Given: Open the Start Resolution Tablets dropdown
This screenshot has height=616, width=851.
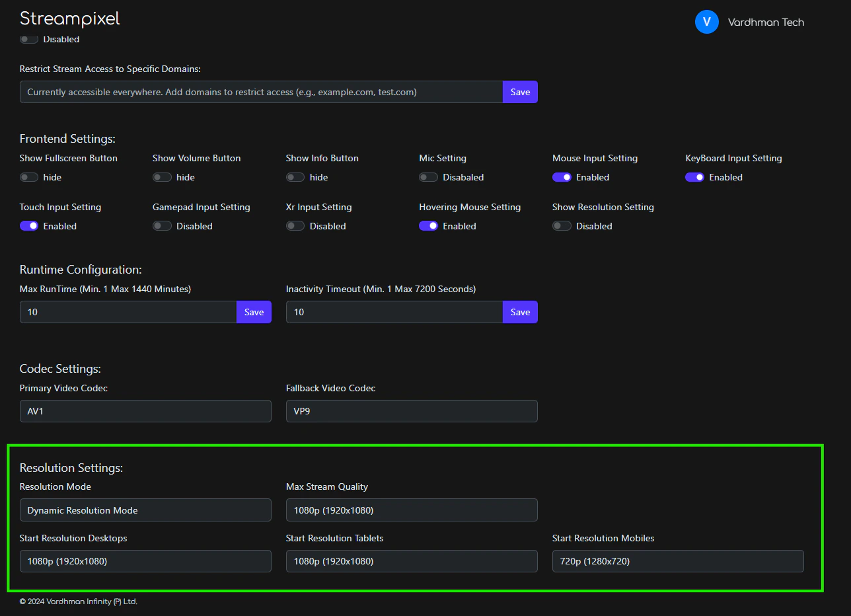Looking at the screenshot, I should coord(412,561).
